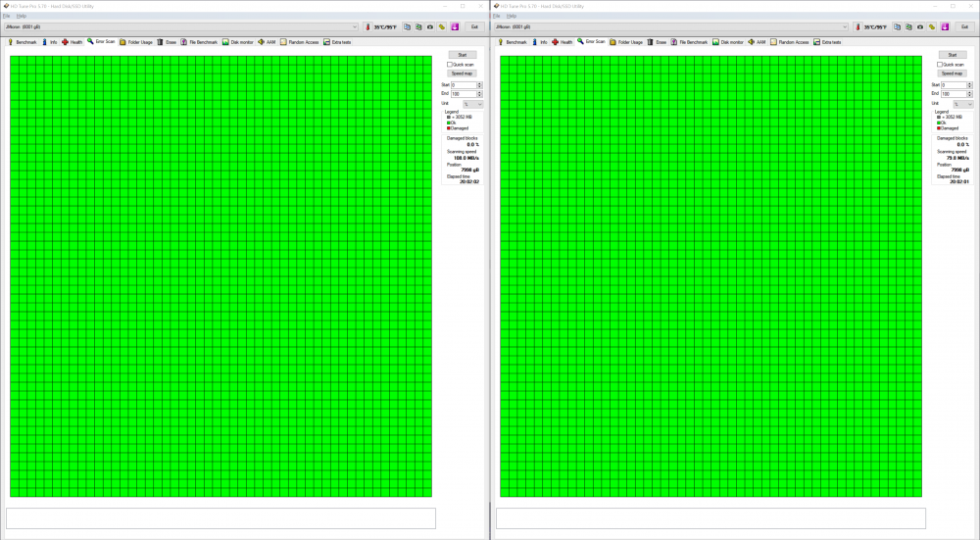Focus Start value field in left window

(x=464, y=85)
